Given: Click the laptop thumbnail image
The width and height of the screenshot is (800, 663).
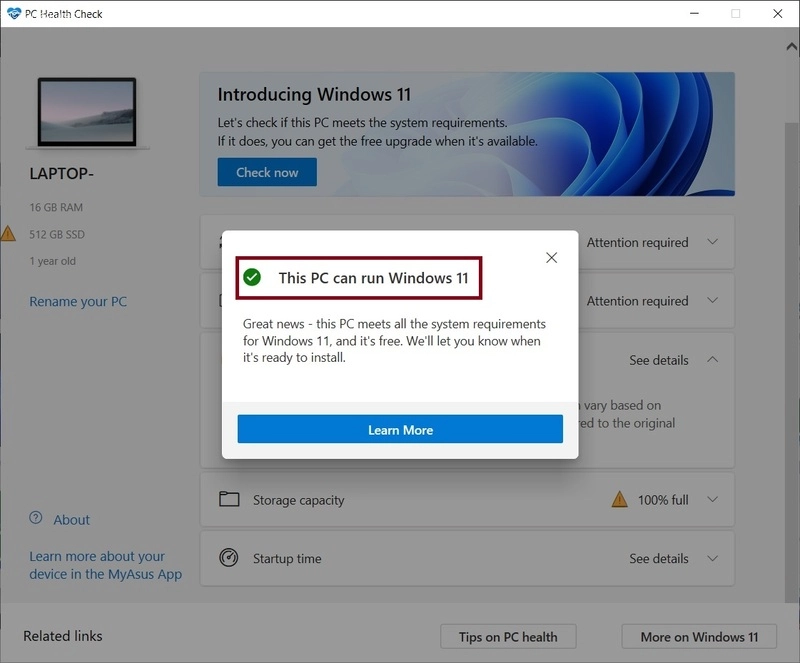Looking at the screenshot, I should [87, 113].
